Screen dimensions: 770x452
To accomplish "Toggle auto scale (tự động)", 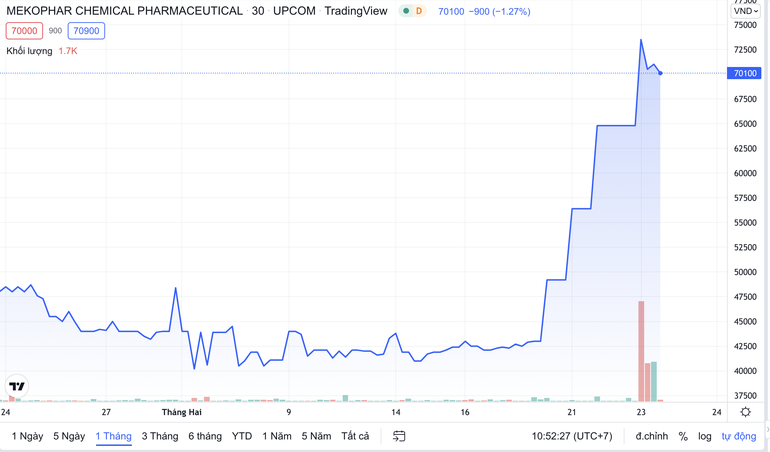I will pos(739,436).
